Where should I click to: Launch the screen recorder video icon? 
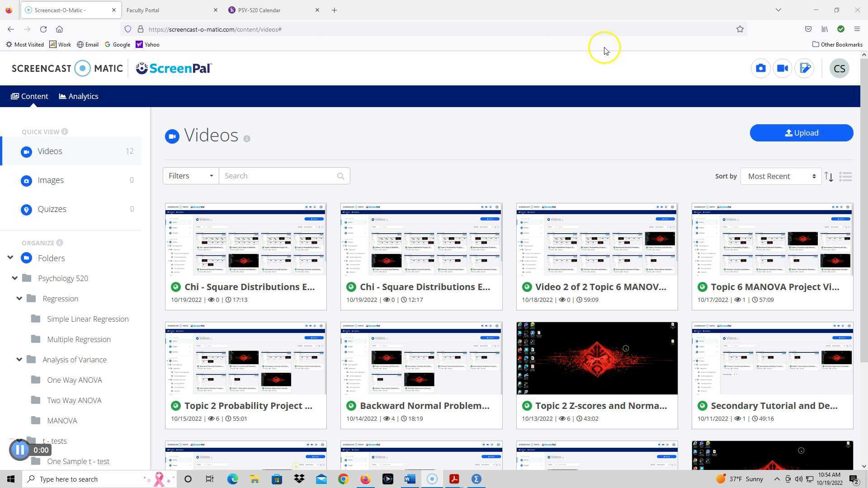pos(783,69)
